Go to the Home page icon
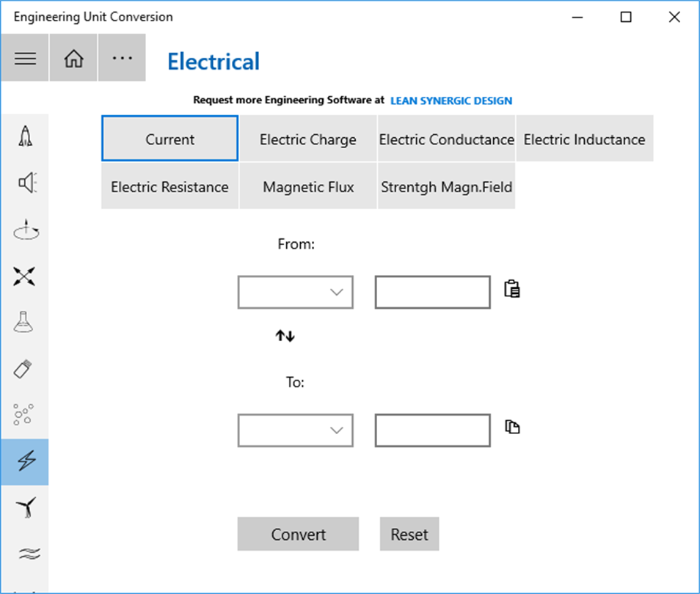This screenshot has height=594, width=700. pos(73,58)
